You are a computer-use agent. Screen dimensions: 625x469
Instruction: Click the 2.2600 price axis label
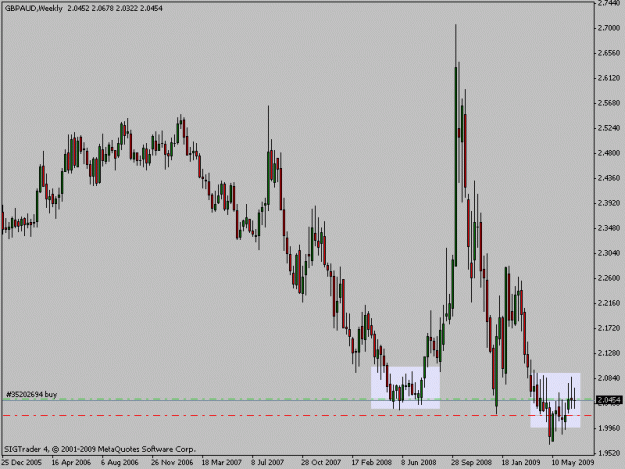click(x=609, y=278)
